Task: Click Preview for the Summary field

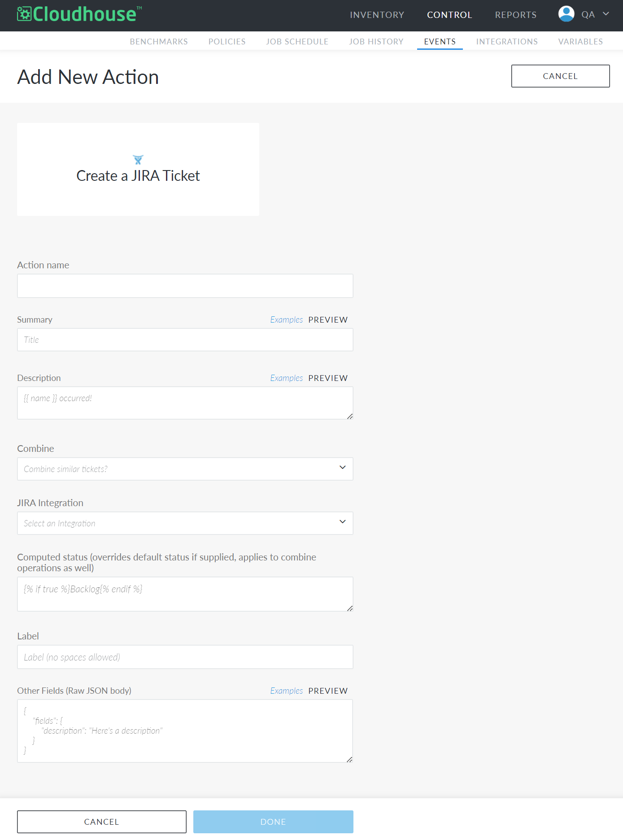Action: pyautogui.click(x=328, y=319)
